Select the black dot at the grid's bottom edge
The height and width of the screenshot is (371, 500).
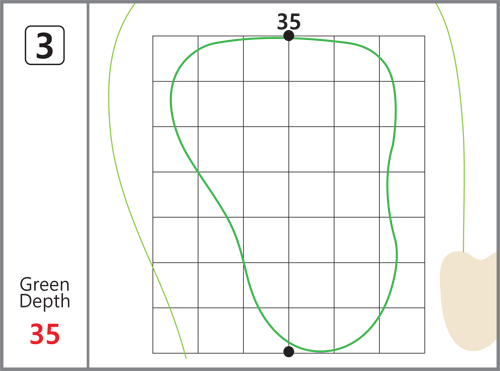click(289, 351)
